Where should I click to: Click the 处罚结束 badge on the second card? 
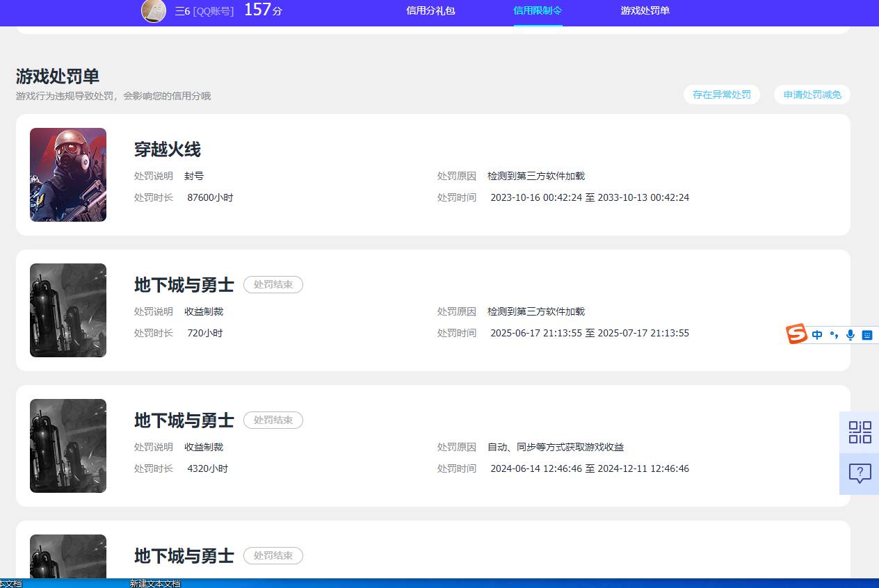click(x=273, y=284)
